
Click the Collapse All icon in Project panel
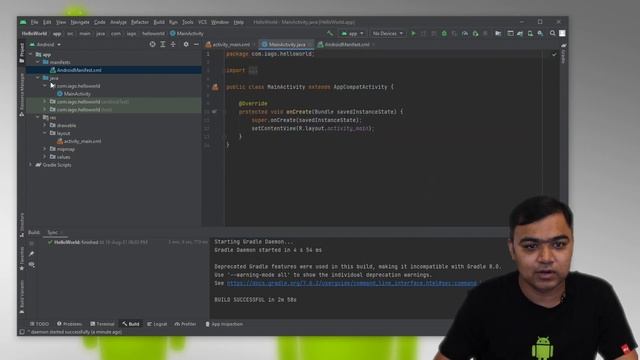pyautogui.click(x=173, y=44)
